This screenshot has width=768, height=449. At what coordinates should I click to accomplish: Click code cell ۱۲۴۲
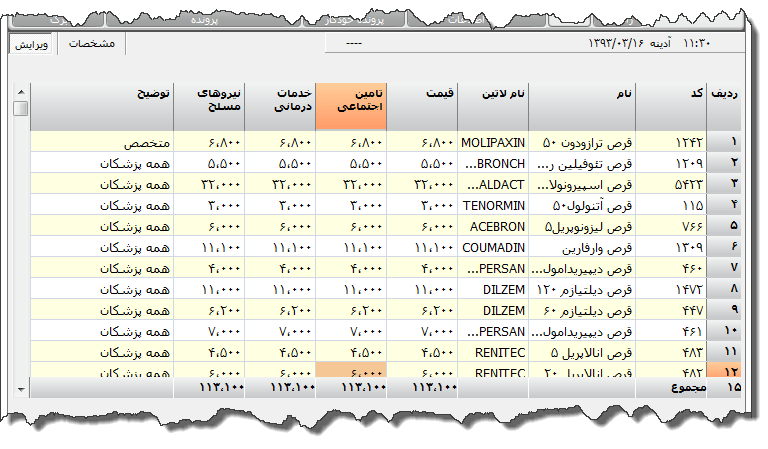click(x=671, y=142)
